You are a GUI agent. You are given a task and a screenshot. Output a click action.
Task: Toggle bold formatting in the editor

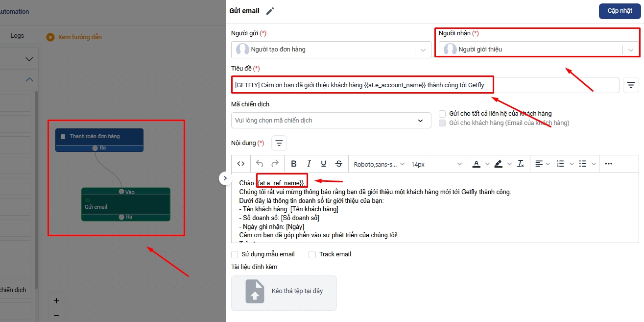tap(294, 164)
